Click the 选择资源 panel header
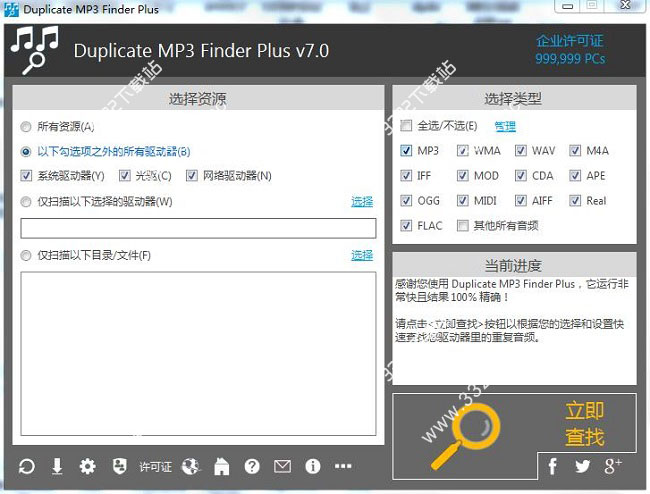The width and height of the screenshot is (650, 494). point(198,98)
